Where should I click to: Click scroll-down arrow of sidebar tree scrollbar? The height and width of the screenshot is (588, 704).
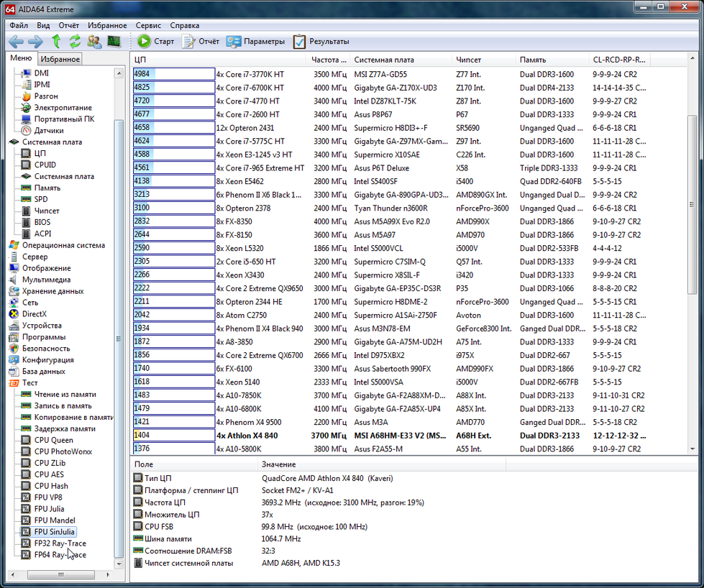119,563
